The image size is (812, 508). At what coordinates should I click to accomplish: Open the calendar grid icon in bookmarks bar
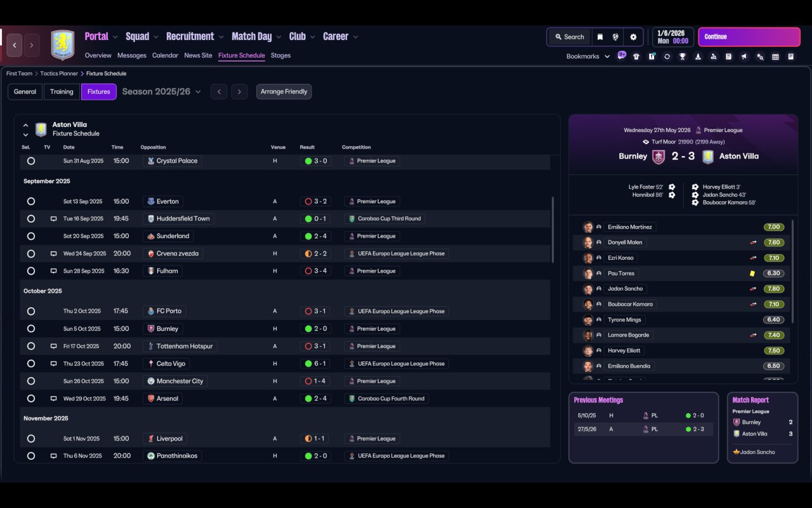[775, 57]
